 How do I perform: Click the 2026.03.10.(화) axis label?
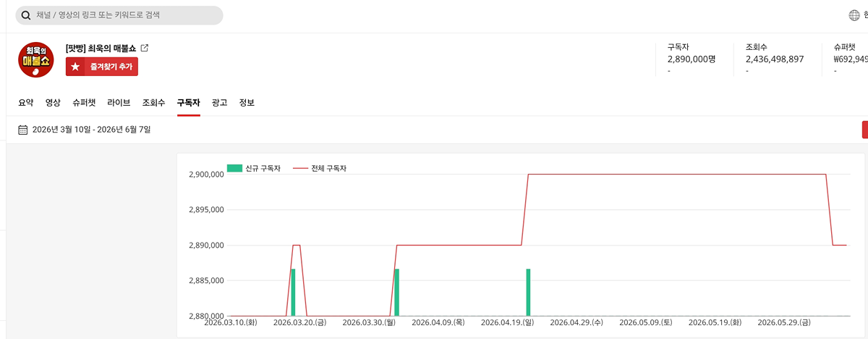(x=231, y=322)
